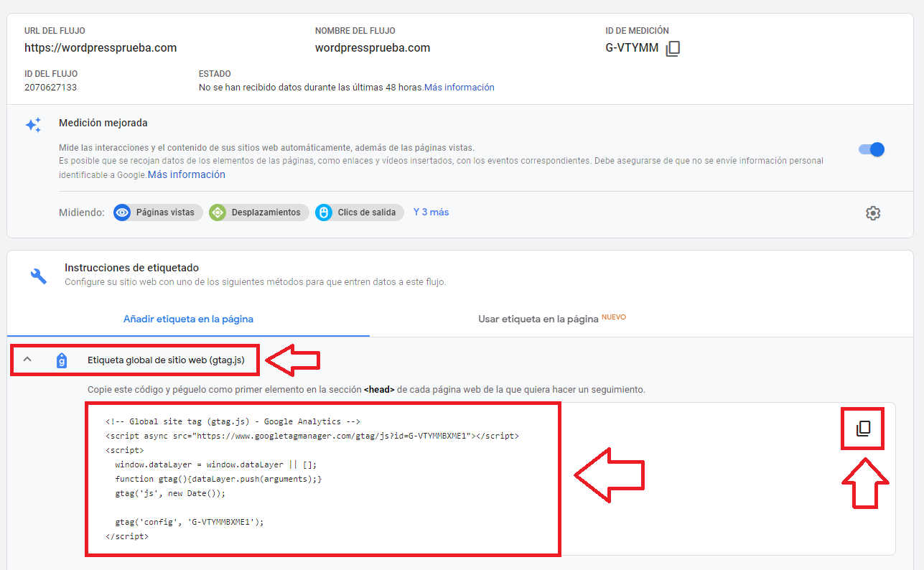
Task: Click the Medición mejorada heading
Action: coord(103,123)
